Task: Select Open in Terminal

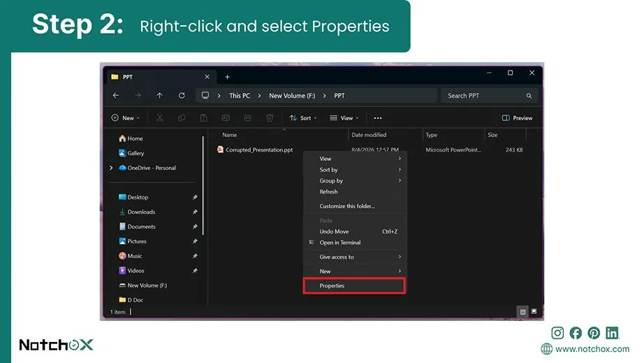Action: click(x=355, y=243)
